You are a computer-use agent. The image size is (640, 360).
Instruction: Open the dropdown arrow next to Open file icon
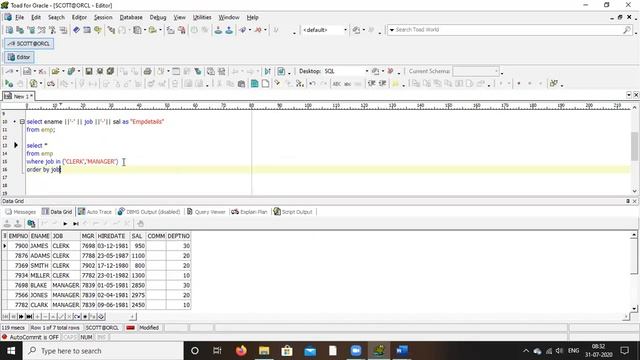[63, 71]
